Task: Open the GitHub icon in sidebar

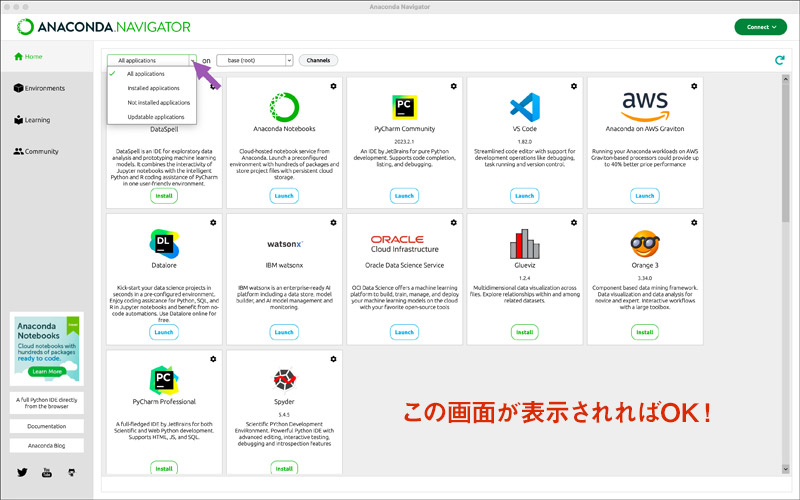Action: coord(71,472)
